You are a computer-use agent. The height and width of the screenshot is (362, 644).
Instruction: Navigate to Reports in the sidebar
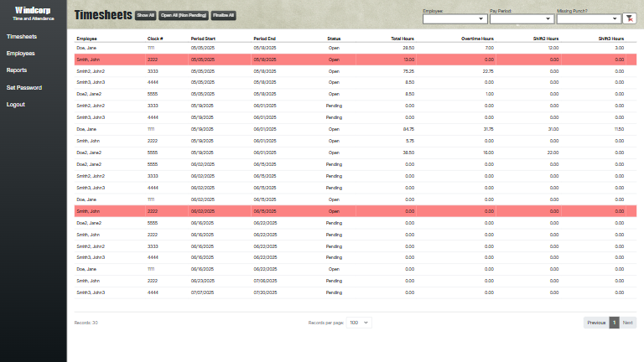click(x=17, y=70)
